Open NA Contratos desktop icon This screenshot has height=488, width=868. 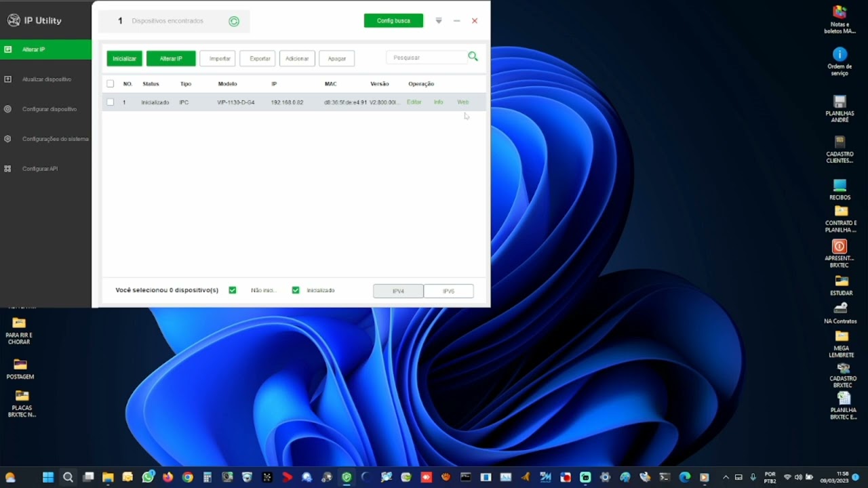point(840,313)
